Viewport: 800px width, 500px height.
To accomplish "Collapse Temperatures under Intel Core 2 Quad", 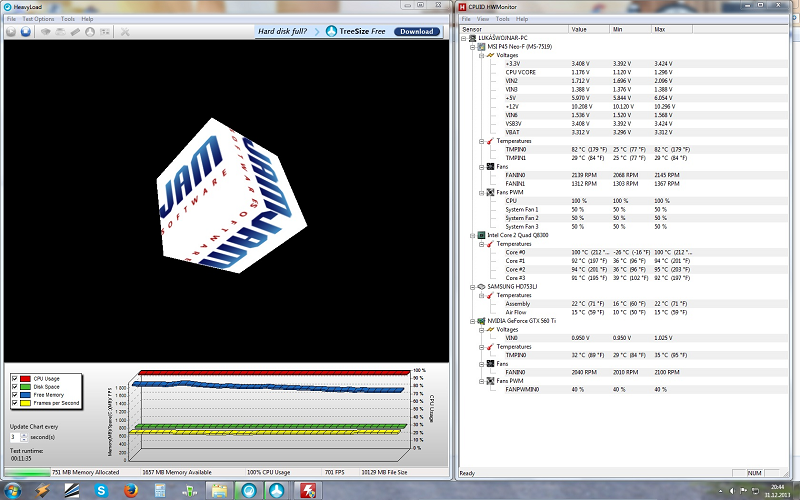I will pos(481,244).
